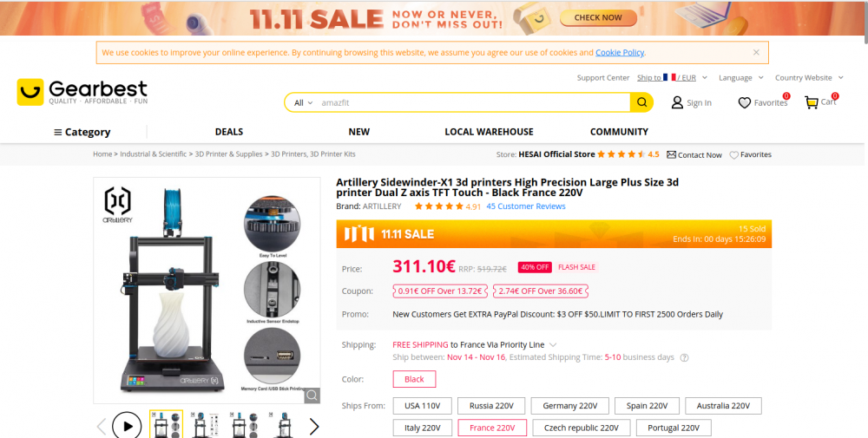Open the DEALS menu
This screenshot has height=438, width=868.
[x=229, y=132]
